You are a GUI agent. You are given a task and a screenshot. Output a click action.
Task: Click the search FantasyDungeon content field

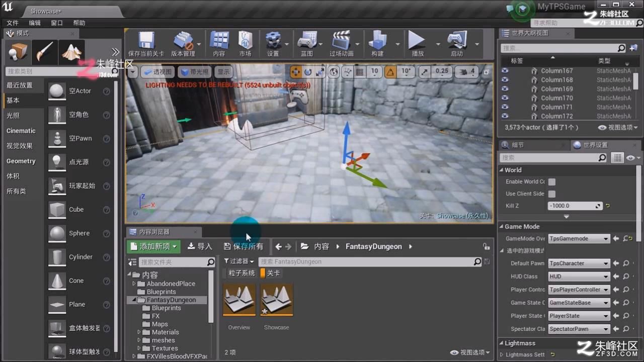click(370, 261)
